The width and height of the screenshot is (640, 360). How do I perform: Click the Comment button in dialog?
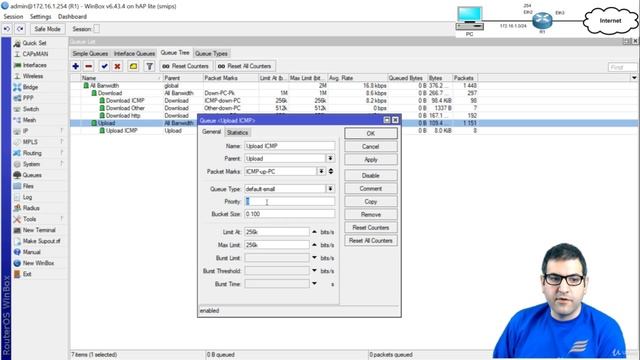click(371, 189)
